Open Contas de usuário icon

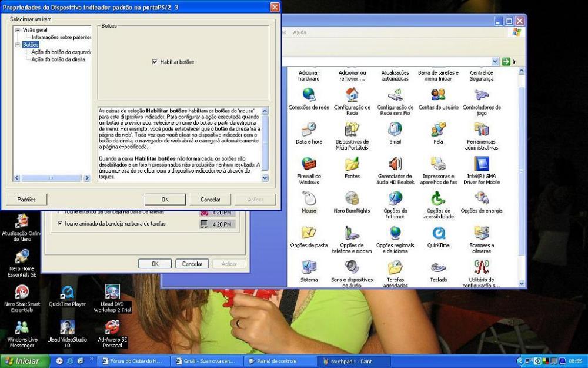[x=439, y=96]
